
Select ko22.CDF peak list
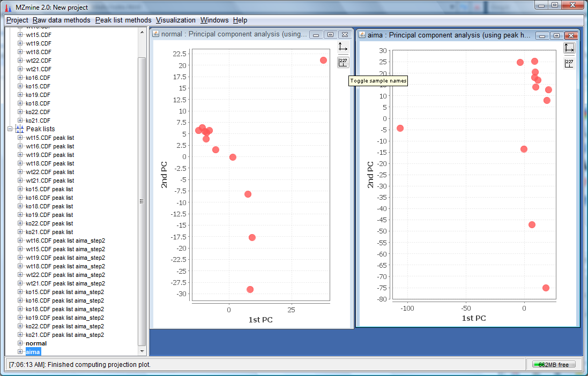(x=49, y=223)
